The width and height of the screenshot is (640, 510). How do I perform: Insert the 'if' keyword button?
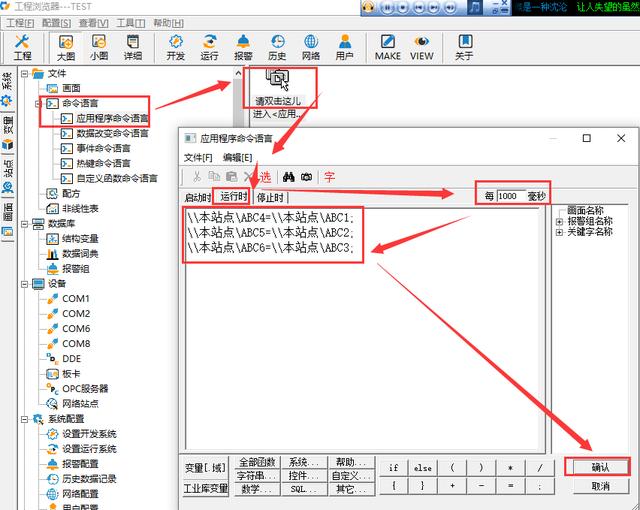pyautogui.click(x=393, y=468)
